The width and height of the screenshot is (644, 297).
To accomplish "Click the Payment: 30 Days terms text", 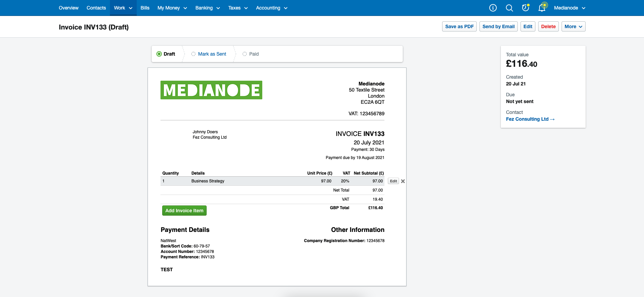I will [x=368, y=150].
